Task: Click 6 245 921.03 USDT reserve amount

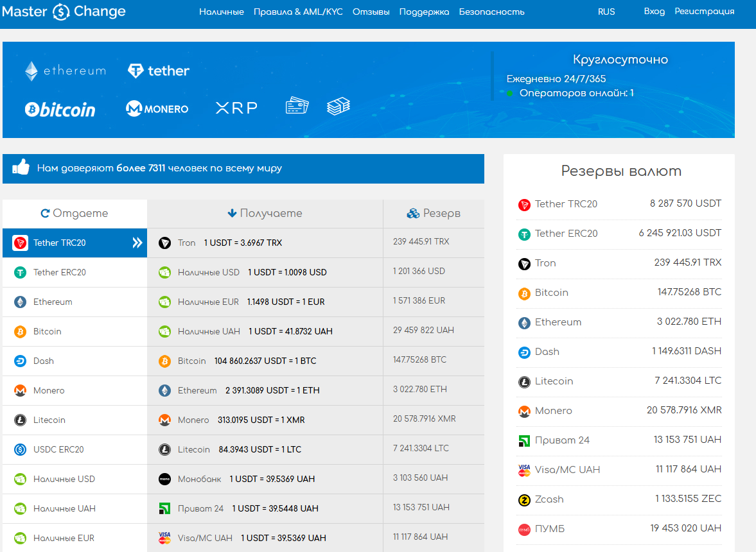Action: (x=680, y=233)
